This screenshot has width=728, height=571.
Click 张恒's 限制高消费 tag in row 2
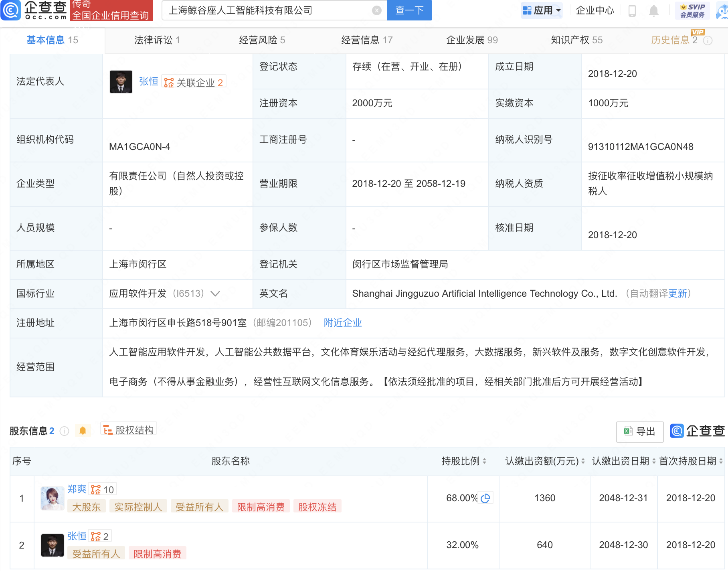[158, 554]
